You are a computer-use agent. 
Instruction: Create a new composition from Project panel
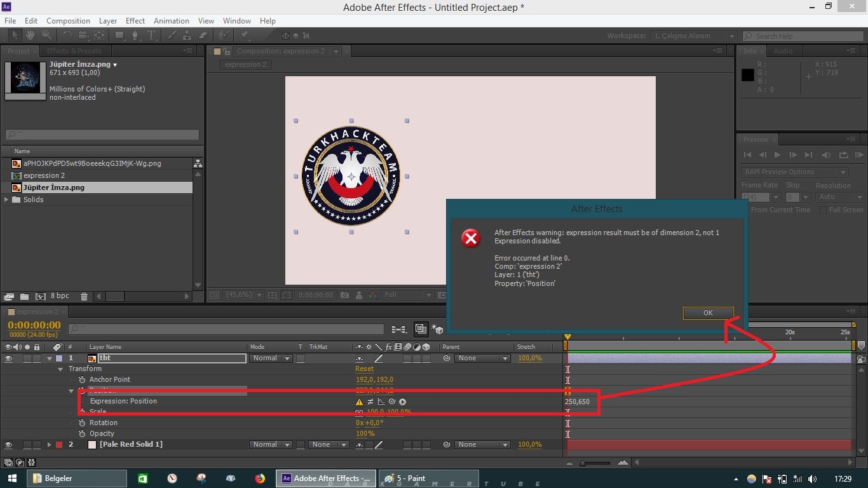(x=40, y=296)
